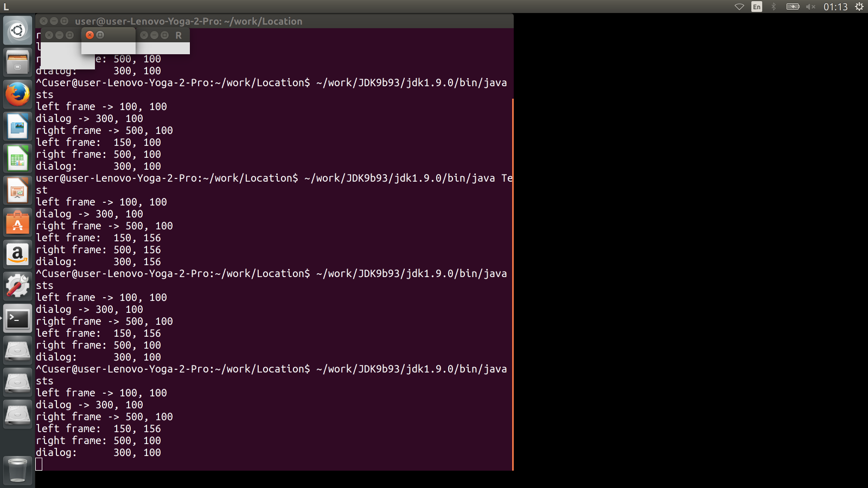The height and width of the screenshot is (488, 868).
Task: Click the terminal's orange vertical scrollbar
Action: click(x=512, y=282)
